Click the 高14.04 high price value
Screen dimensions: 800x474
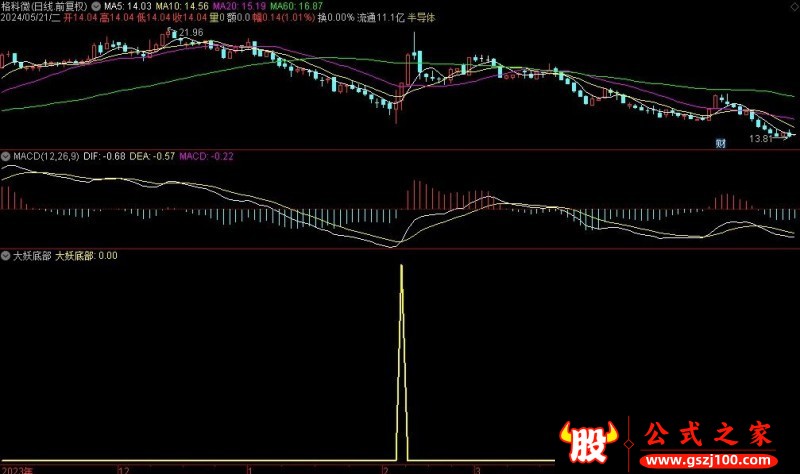[x=117, y=17]
